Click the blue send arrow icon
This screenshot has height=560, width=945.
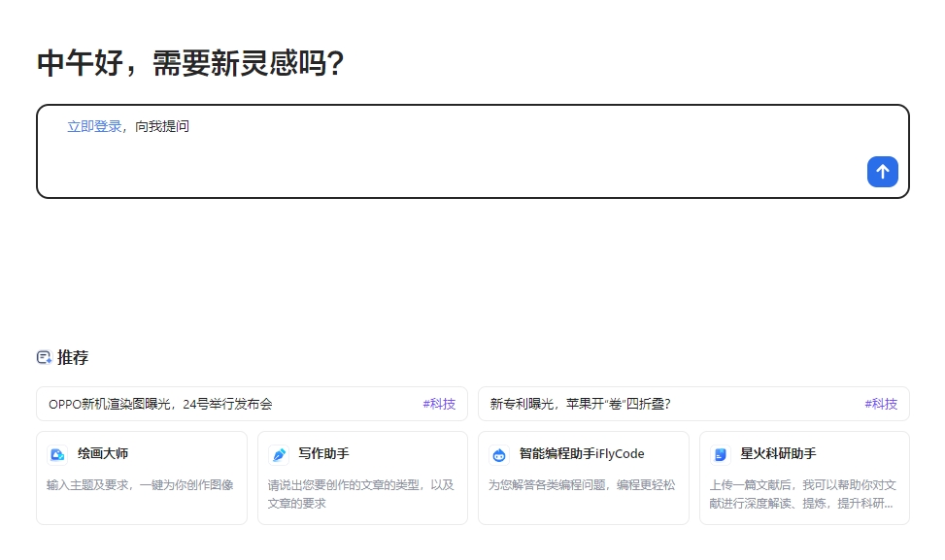coord(881,172)
